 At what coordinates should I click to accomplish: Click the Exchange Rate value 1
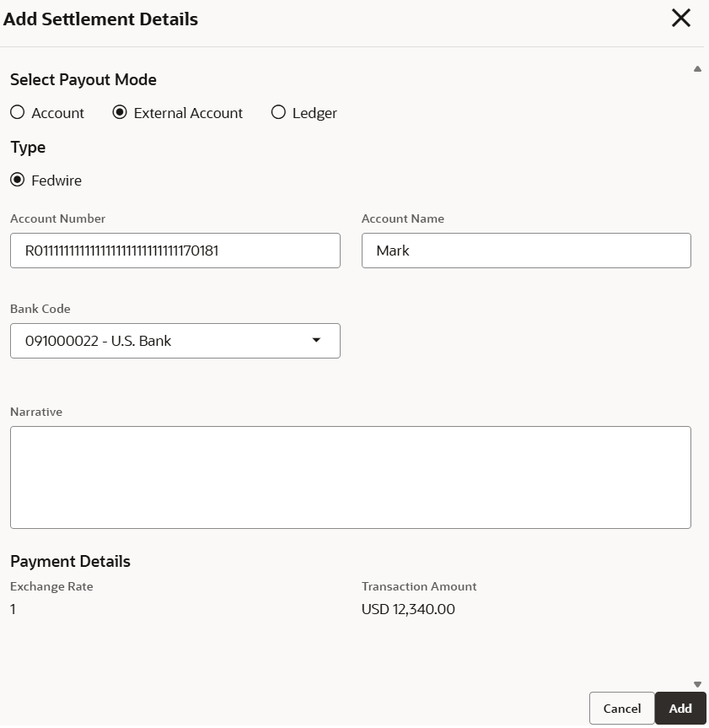point(13,609)
